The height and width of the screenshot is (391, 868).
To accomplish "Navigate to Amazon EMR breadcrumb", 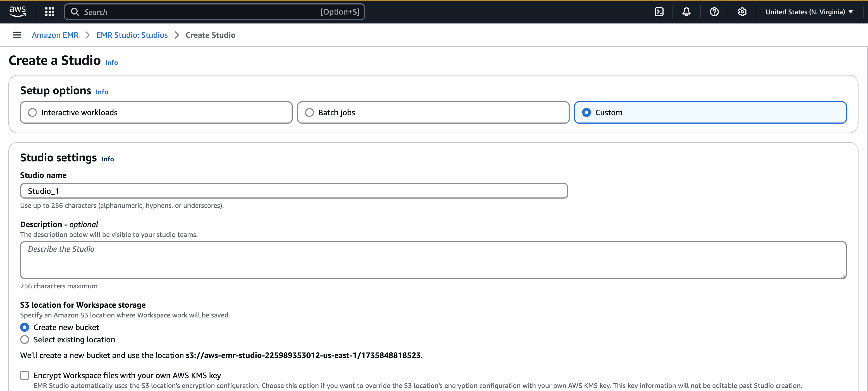I will (55, 35).
